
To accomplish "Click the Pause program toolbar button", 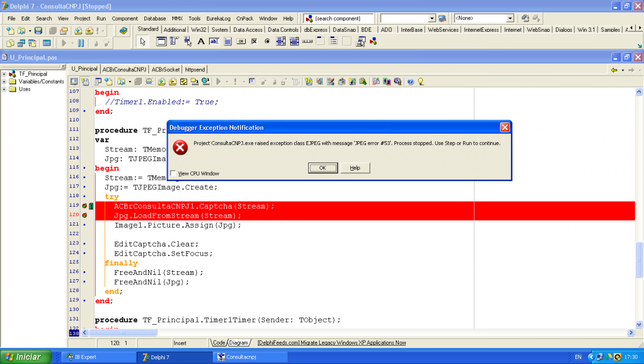I will coord(80,43).
